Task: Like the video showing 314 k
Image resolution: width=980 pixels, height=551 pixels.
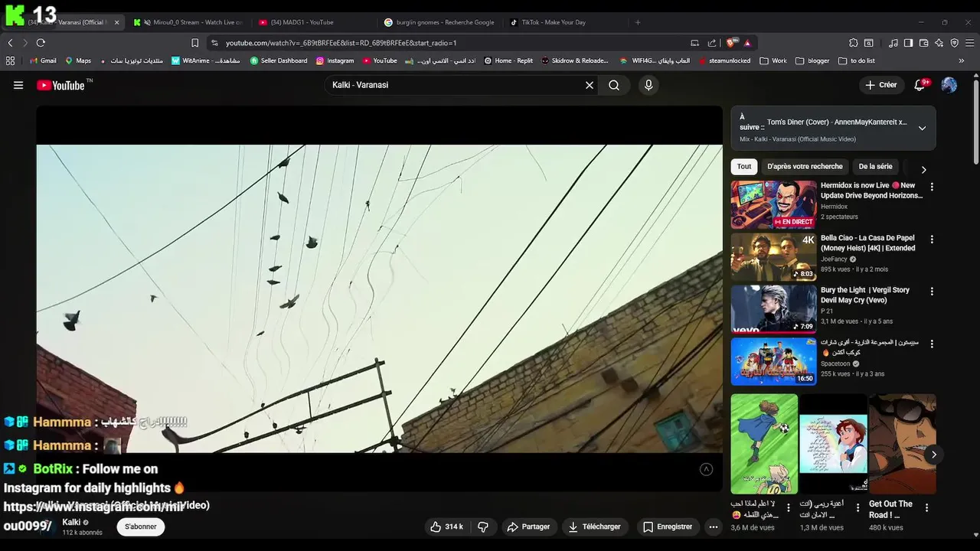Action: [446, 527]
